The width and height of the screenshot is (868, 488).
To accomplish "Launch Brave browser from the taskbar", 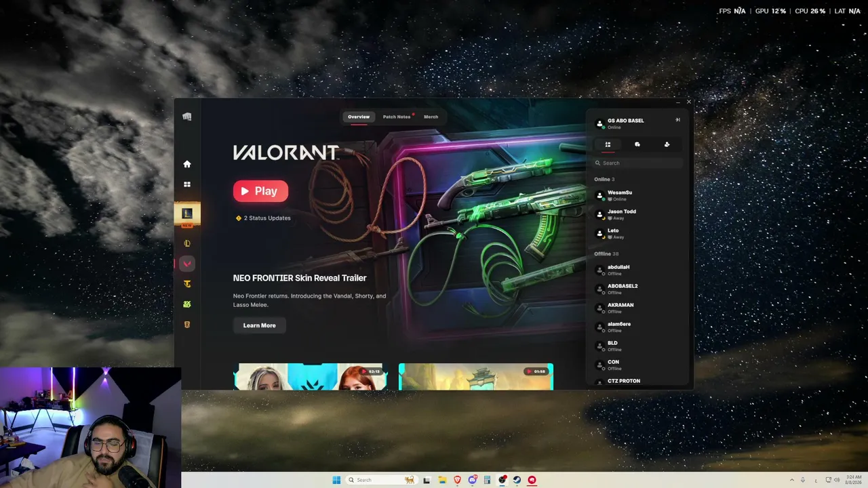I will click(457, 480).
